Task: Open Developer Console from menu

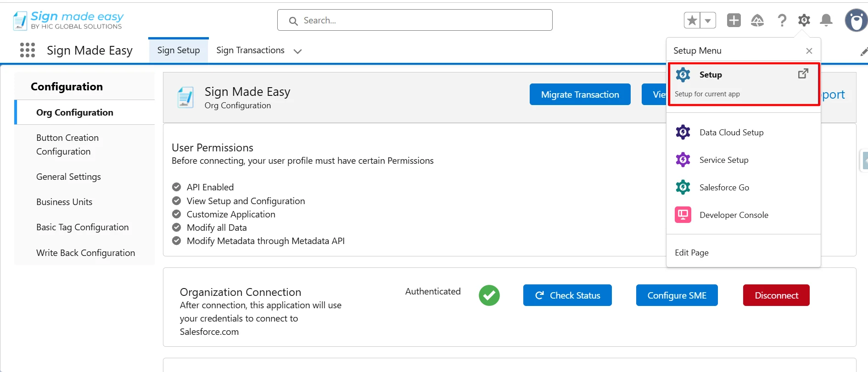Action: [x=743, y=215]
